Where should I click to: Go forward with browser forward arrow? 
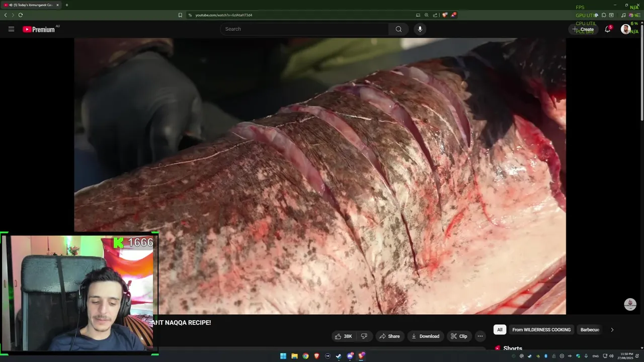(x=13, y=15)
